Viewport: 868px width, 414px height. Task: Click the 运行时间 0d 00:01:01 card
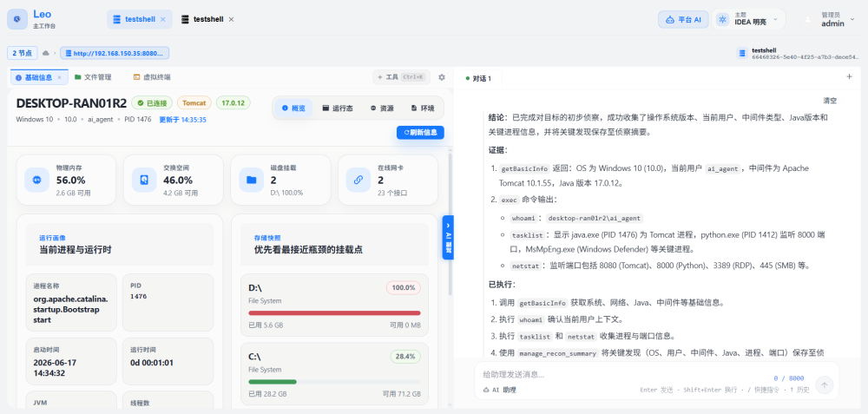[168, 361]
